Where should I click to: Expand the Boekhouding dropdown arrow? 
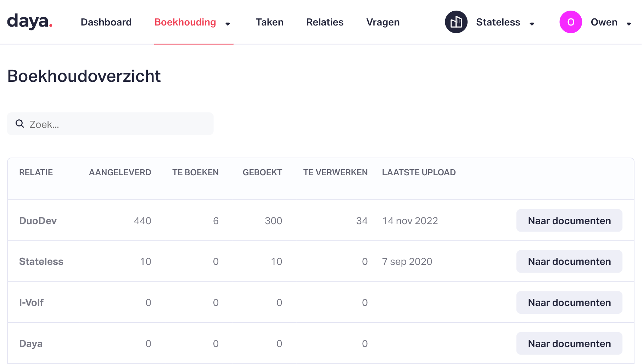tap(228, 24)
